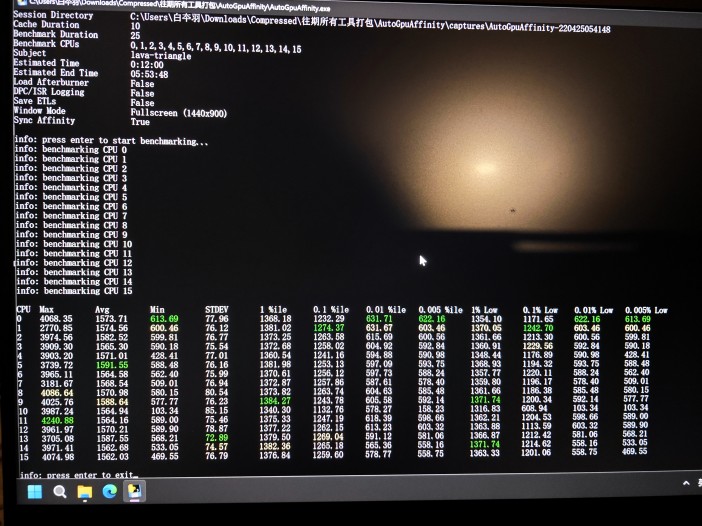Click the Avg column header
Viewport: 702px width, 526px height.
pos(102,309)
